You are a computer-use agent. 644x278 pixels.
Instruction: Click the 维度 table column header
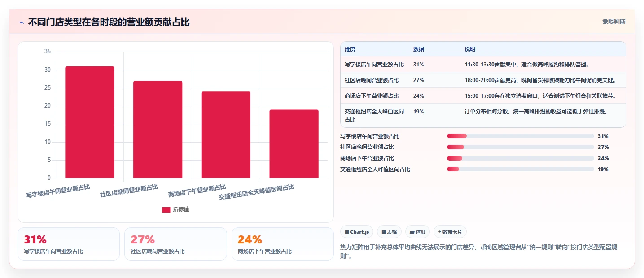click(x=350, y=49)
